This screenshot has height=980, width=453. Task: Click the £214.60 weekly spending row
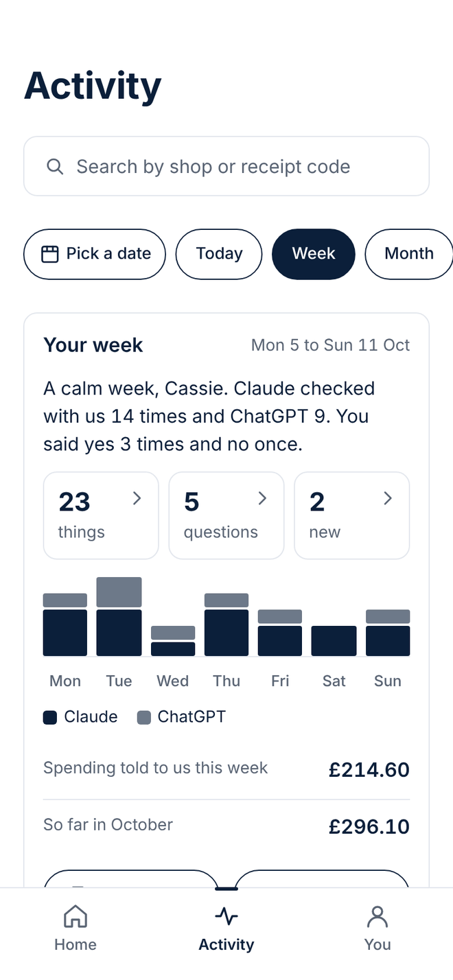(x=226, y=769)
